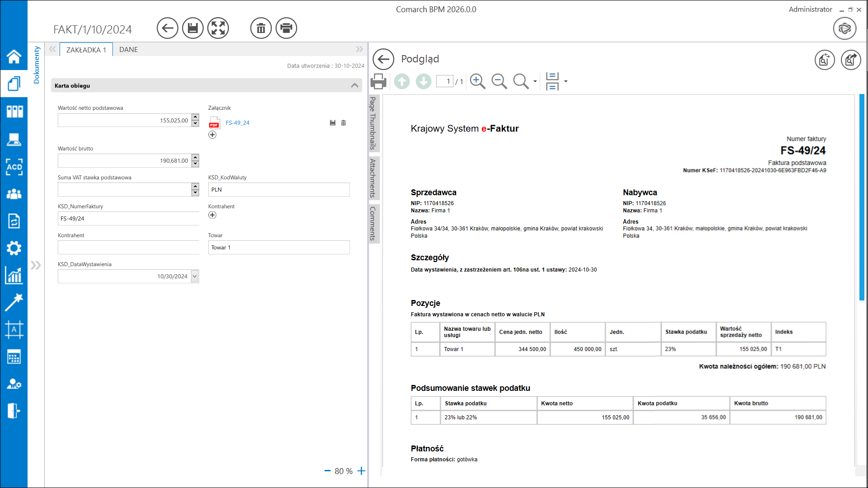868x488 pixels.
Task: Open the page layout dropdown arrow in preview
Action: 566,81
